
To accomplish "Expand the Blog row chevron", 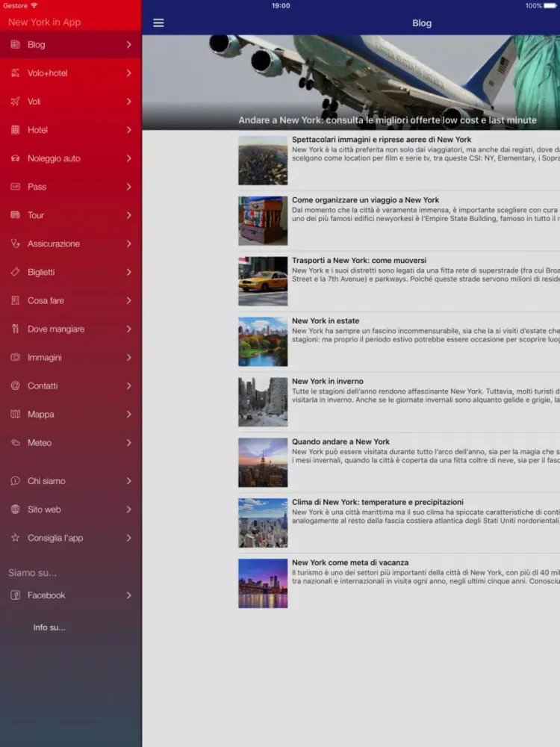I will [128, 44].
